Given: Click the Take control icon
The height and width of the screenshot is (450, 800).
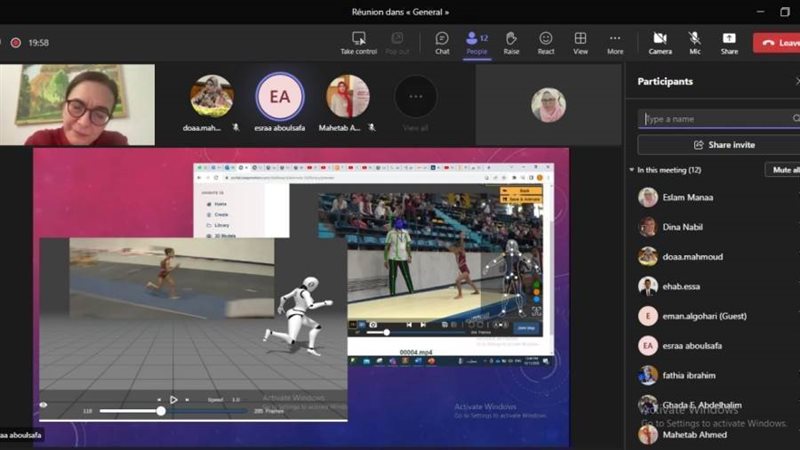Looking at the screenshot, I should coord(358,42).
